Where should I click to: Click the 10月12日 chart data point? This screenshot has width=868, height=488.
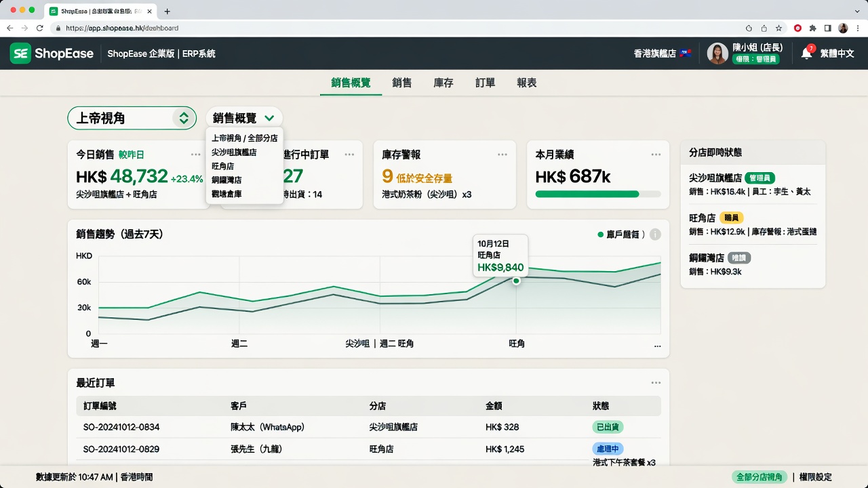point(516,281)
